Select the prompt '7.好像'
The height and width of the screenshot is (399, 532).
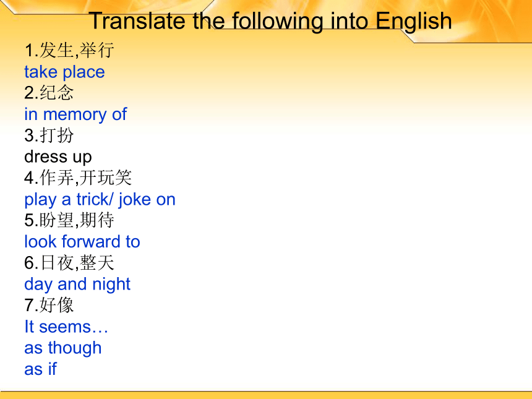click(x=49, y=305)
